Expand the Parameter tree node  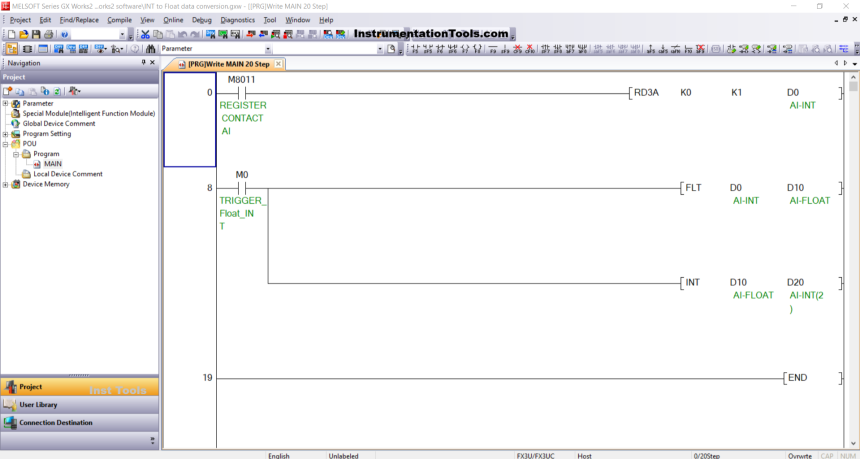point(6,103)
